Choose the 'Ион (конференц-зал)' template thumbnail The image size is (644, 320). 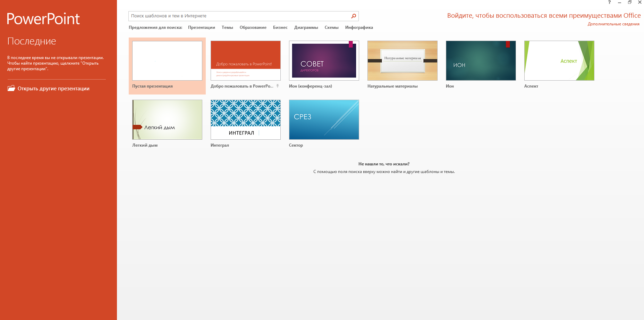tap(324, 61)
